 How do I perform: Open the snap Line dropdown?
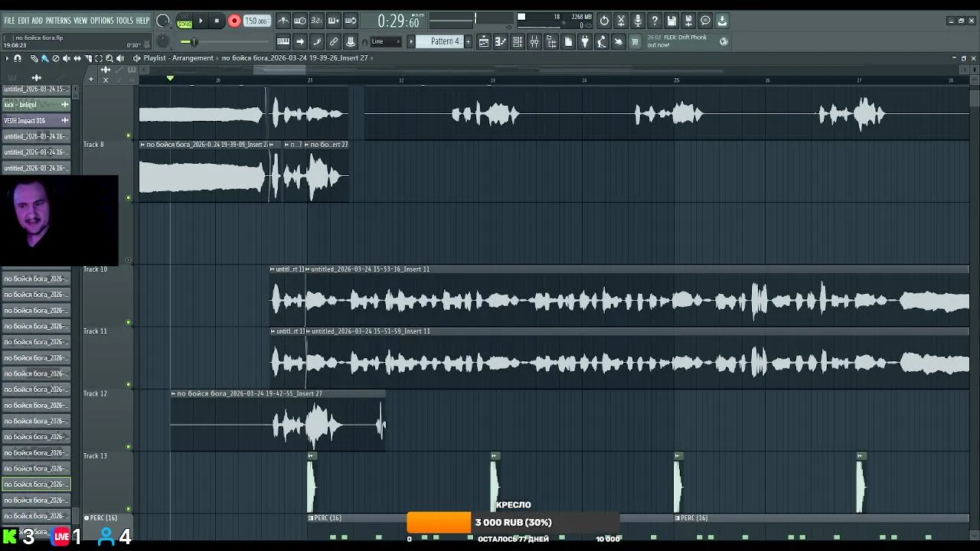[384, 42]
